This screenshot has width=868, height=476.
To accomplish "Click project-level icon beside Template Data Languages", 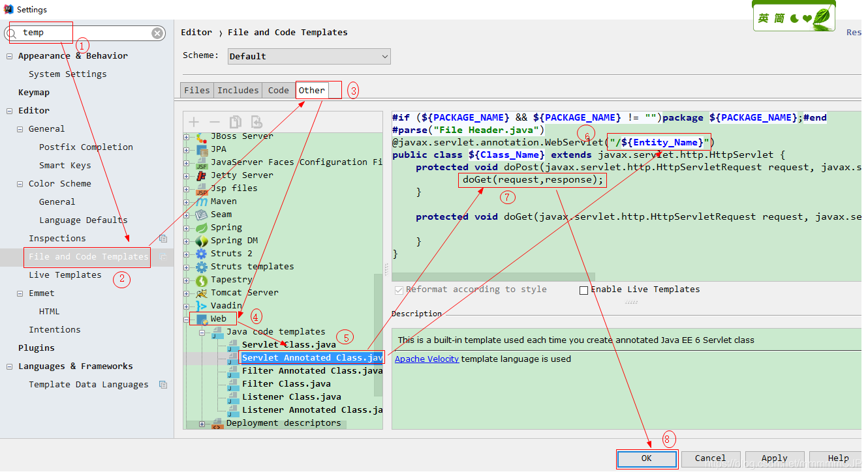I will click(163, 385).
